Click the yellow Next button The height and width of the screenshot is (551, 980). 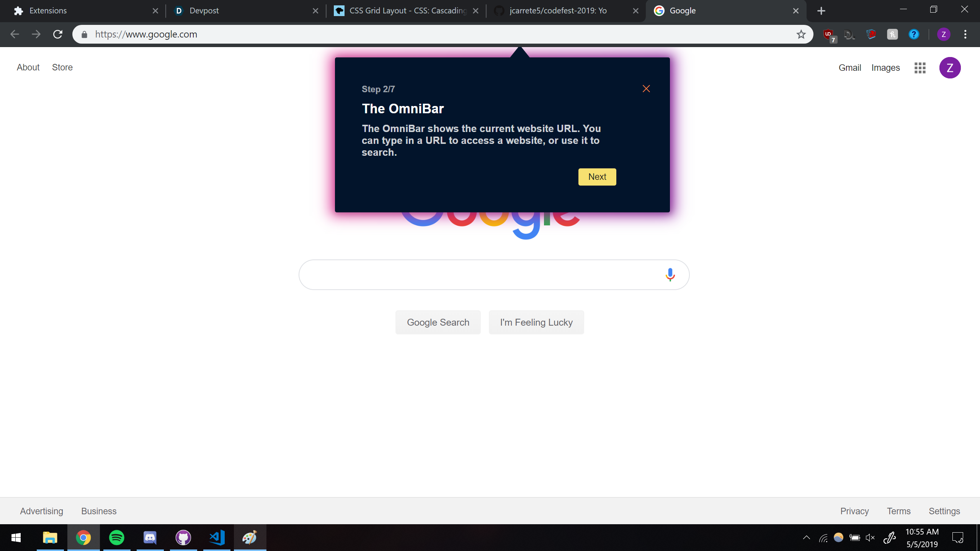coord(597,177)
